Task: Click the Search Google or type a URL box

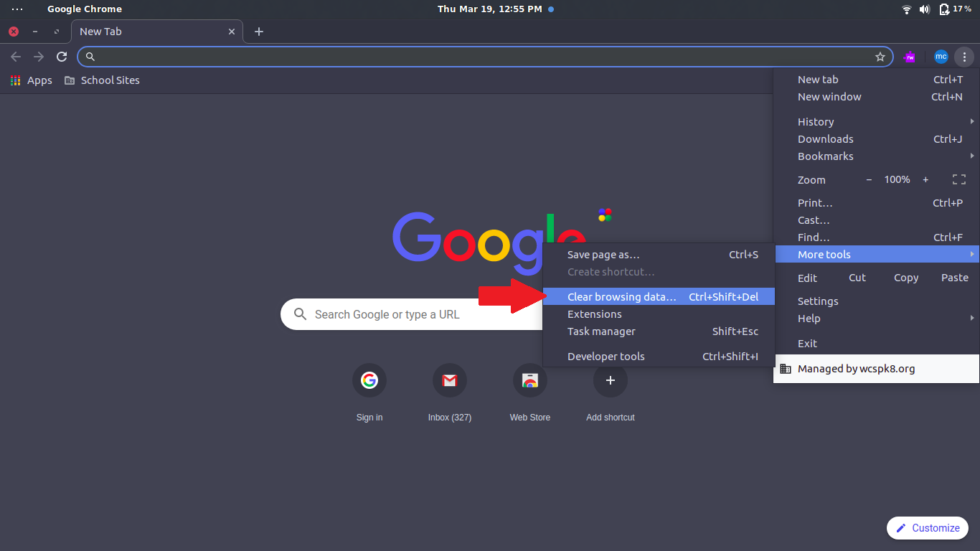Action: pyautogui.click(x=413, y=314)
